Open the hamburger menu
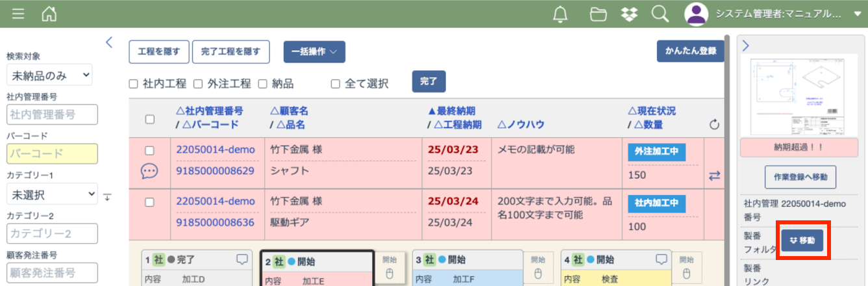The width and height of the screenshot is (868, 286). click(x=19, y=14)
